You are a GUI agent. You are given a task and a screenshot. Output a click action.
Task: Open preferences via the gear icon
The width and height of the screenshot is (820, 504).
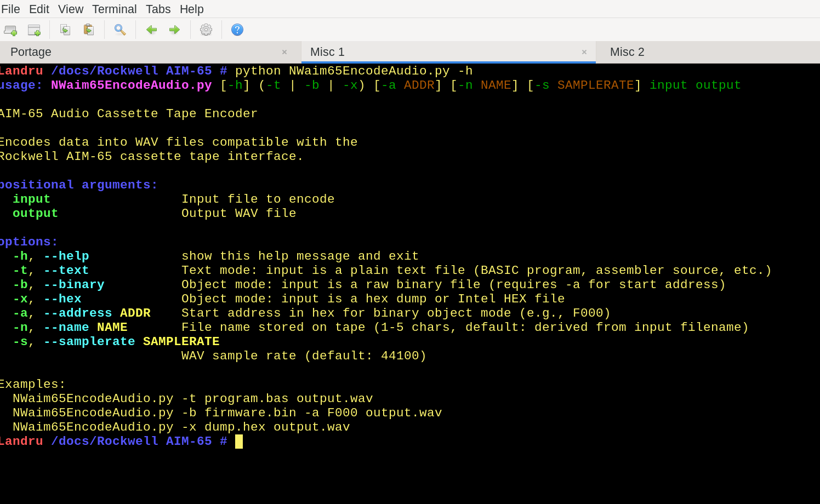[206, 30]
